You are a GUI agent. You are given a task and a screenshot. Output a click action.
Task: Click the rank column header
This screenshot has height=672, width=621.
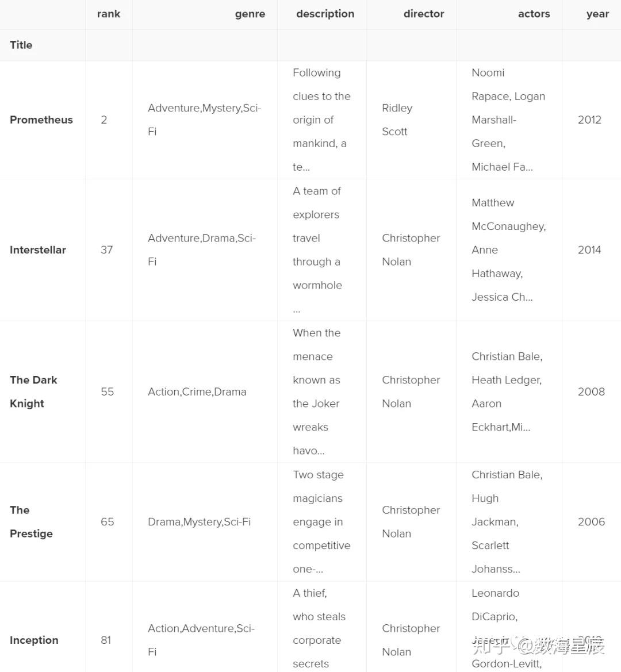point(108,14)
